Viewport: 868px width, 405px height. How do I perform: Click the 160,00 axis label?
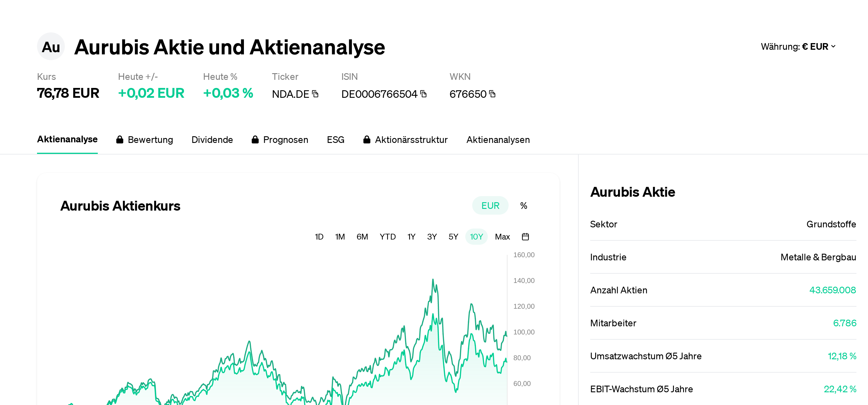pyautogui.click(x=524, y=255)
